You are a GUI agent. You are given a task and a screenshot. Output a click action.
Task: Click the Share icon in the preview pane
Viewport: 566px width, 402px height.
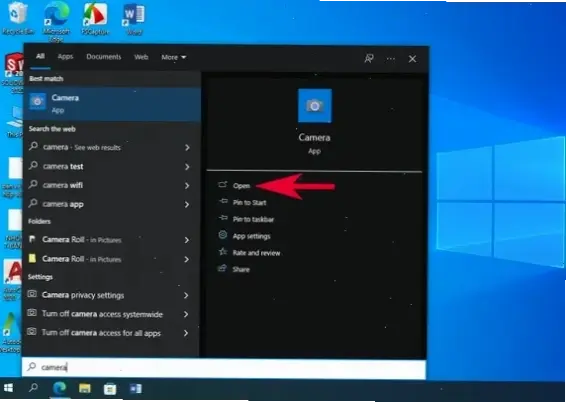[x=222, y=268]
